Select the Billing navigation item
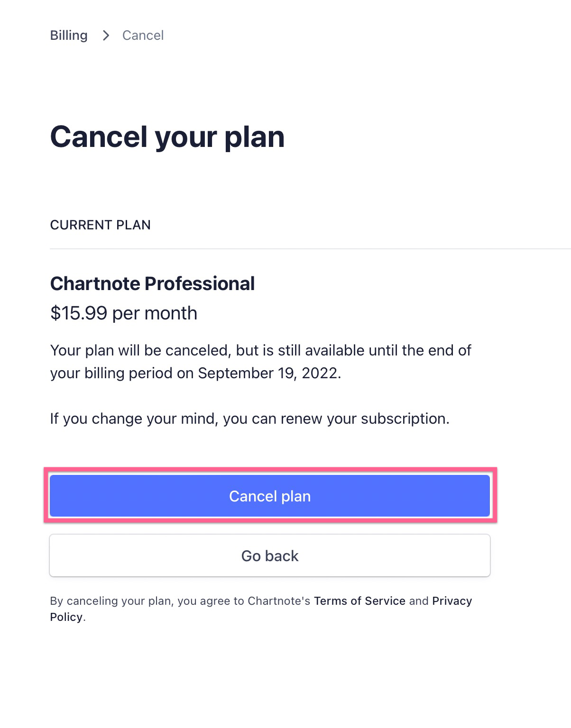Viewport: 571px width, 728px height. point(69,35)
